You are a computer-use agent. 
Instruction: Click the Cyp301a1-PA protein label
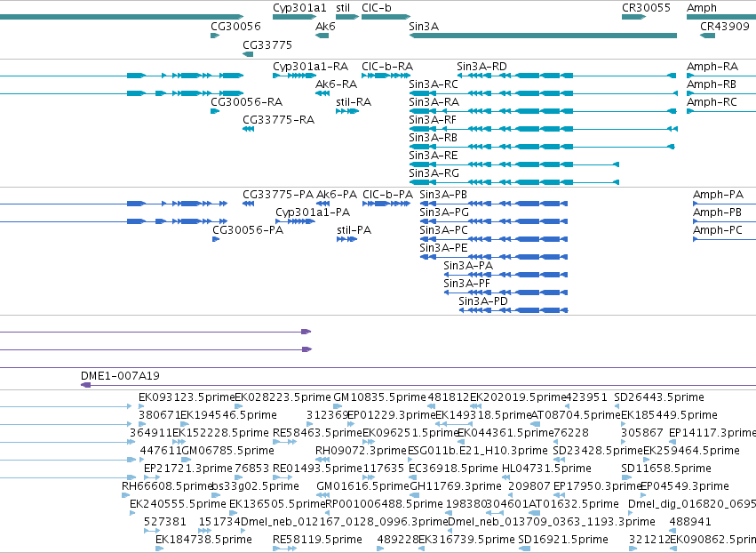pos(313,212)
